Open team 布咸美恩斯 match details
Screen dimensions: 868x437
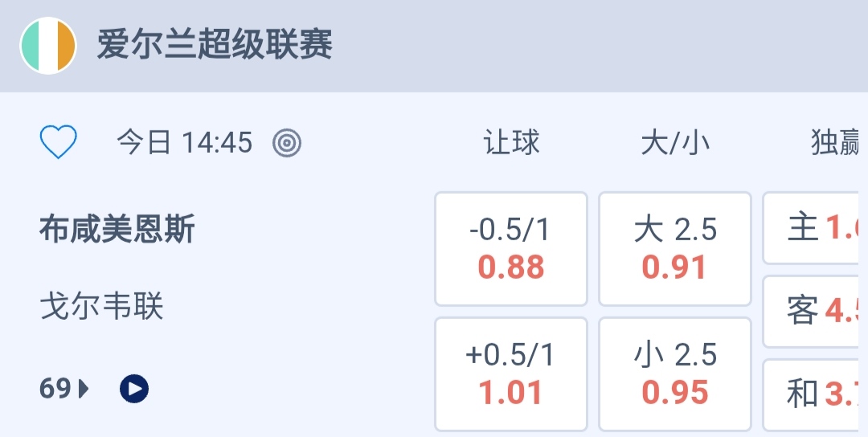[x=117, y=231]
